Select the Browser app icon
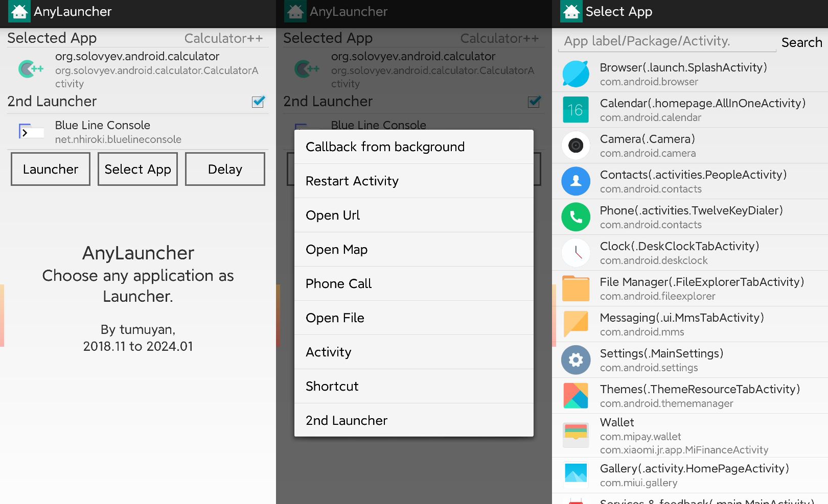This screenshot has height=504, width=828. pyautogui.click(x=576, y=74)
